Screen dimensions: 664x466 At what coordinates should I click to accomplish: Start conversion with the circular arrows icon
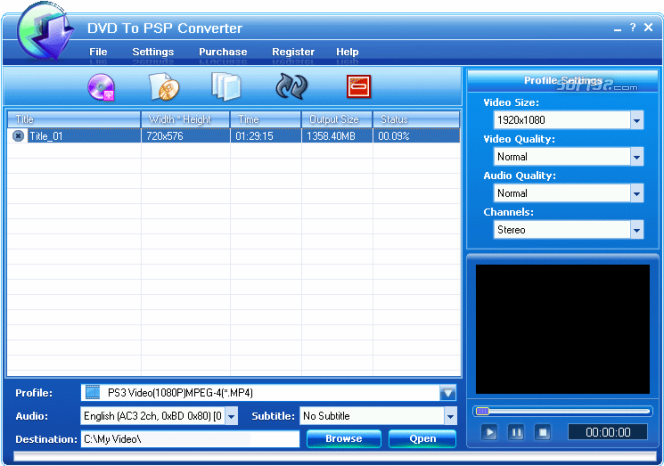[x=291, y=87]
